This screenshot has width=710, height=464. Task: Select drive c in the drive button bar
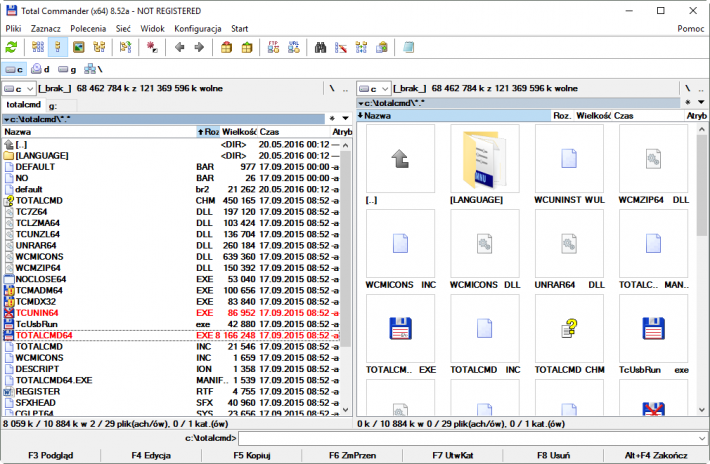tap(14, 69)
